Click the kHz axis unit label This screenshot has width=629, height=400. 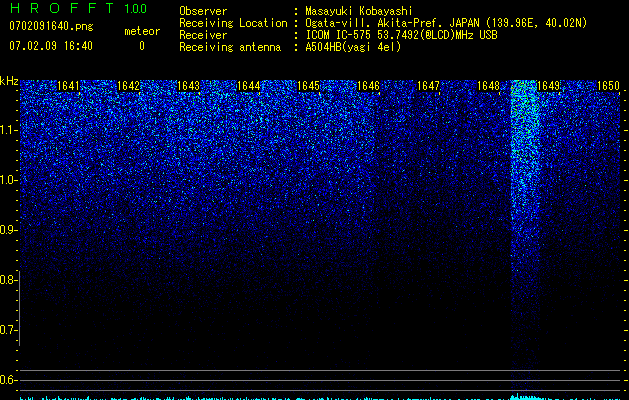tap(9, 81)
